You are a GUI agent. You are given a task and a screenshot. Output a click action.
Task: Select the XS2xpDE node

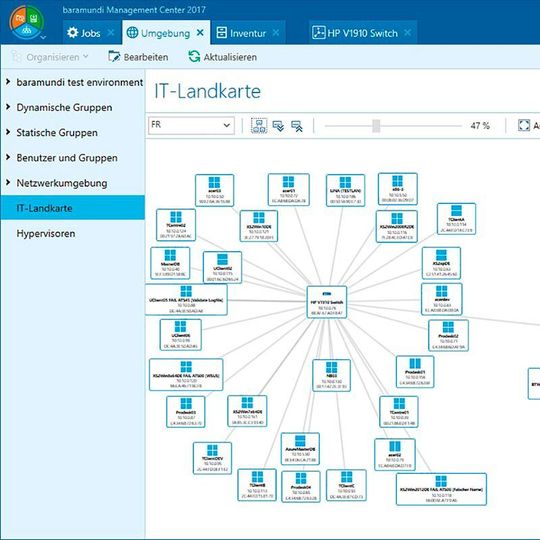[441, 263]
